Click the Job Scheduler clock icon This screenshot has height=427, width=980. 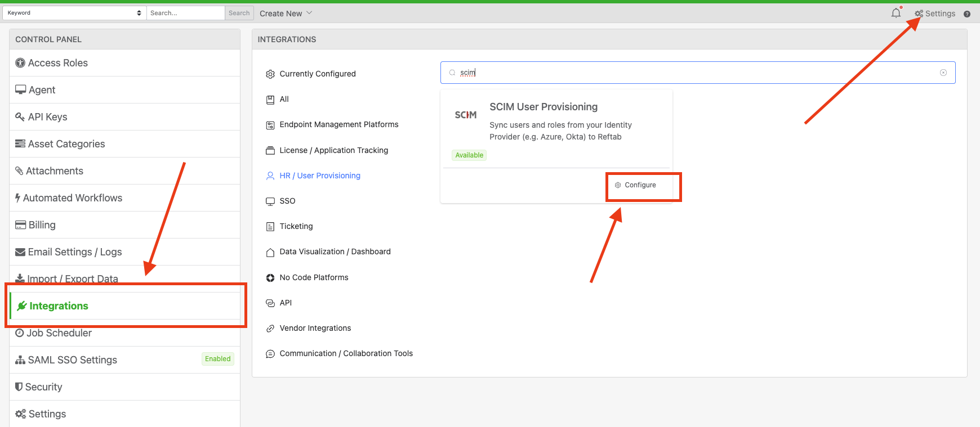[20, 333]
